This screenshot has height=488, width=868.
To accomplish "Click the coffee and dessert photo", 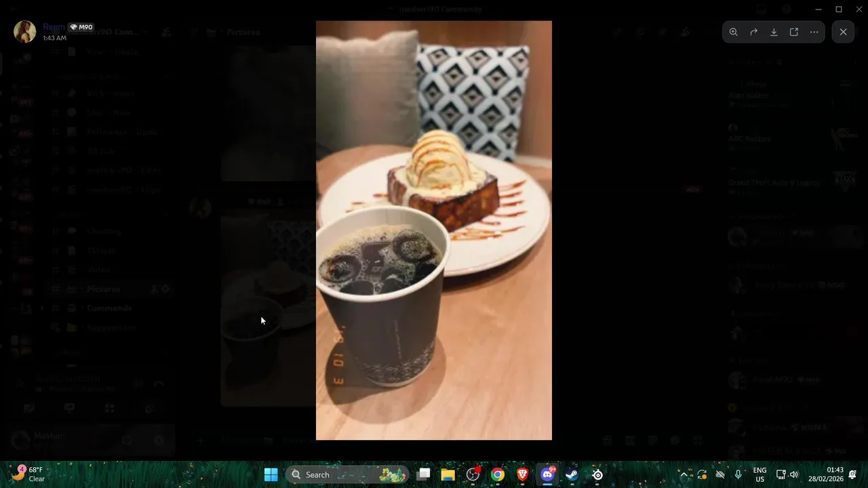I will pyautogui.click(x=434, y=230).
